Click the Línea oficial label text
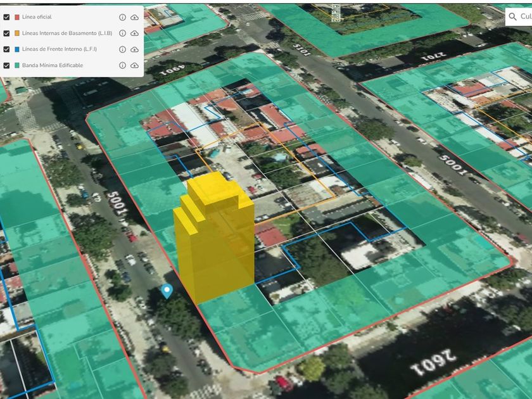Viewport: 532px width, 399px height. 37,17
